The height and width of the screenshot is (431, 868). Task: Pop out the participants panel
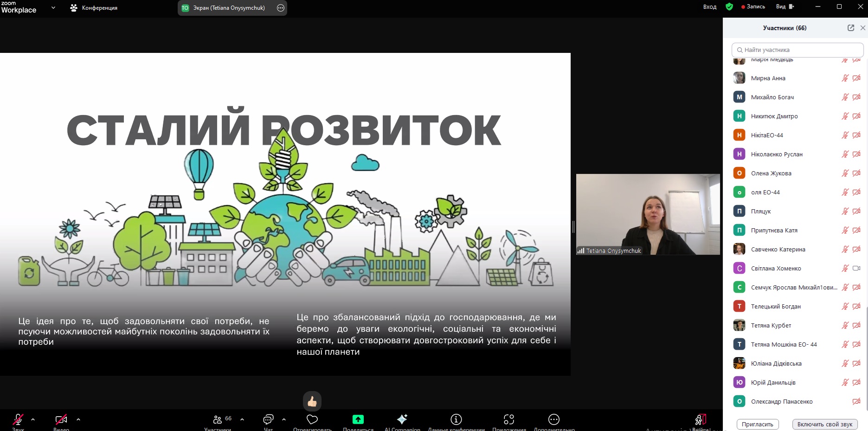coord(851,28)
